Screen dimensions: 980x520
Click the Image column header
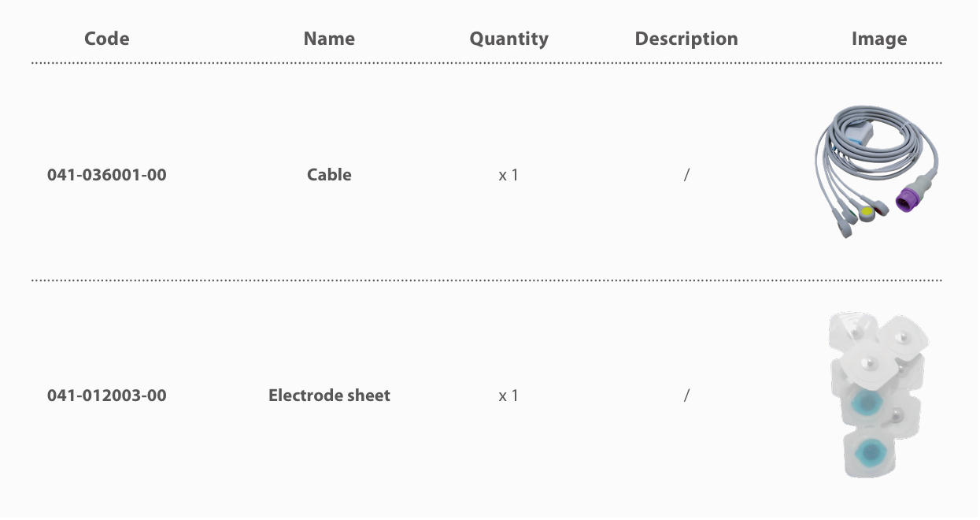[x=879, y=39]
